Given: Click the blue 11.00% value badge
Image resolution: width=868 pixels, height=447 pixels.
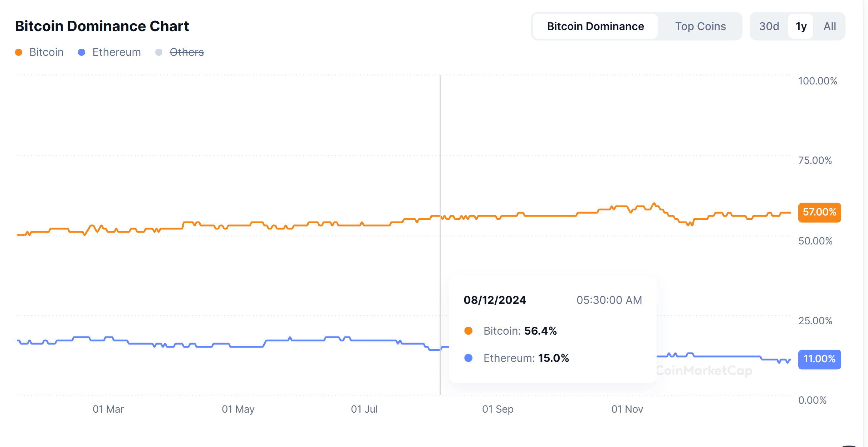Looking at the screenshot, I should (819, 359).
